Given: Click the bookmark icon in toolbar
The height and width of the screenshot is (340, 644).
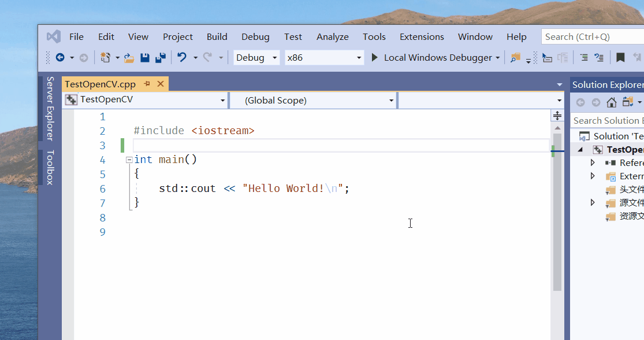Looking at the screenshot, I should tap(620, 58).
